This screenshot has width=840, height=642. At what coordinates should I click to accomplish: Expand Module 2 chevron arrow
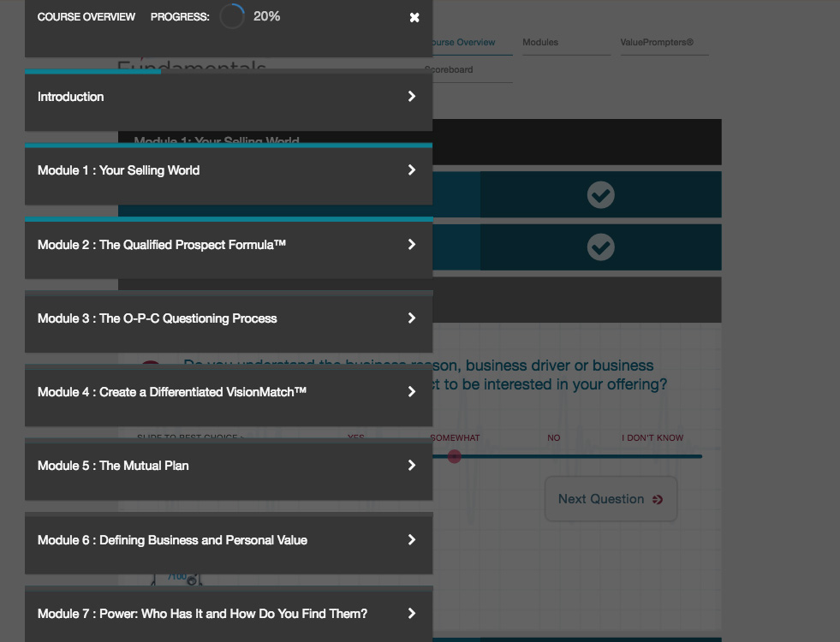click(x=411, y=244)
